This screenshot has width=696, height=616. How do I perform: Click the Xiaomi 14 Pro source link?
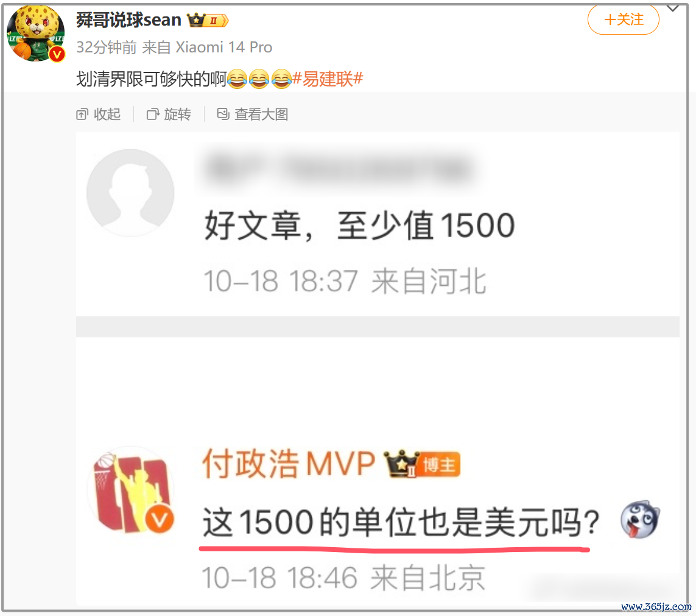tap(223, 47)
